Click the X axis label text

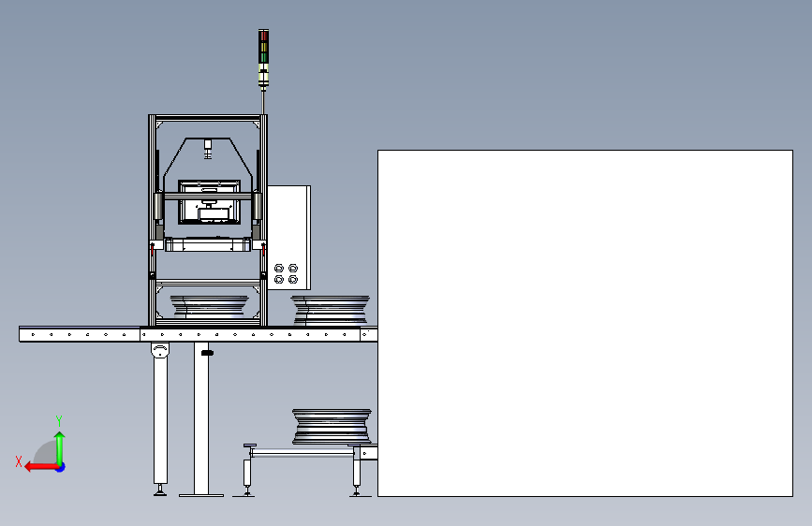19,461
